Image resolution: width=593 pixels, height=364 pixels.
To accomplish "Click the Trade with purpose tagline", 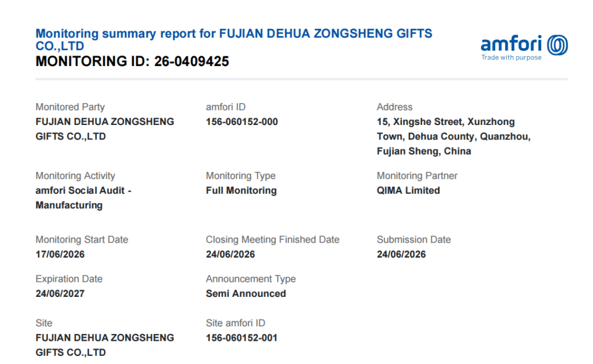I will [511, 57].
